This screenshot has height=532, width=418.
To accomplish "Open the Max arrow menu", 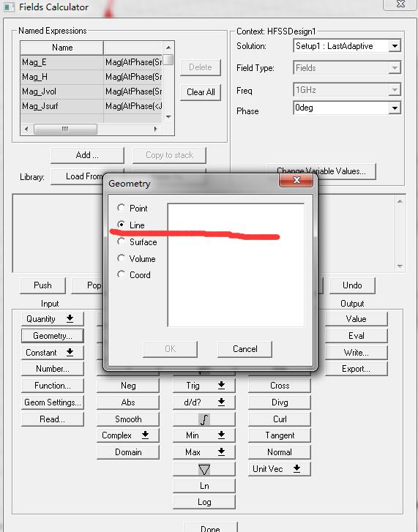I will tap(204, 452).
